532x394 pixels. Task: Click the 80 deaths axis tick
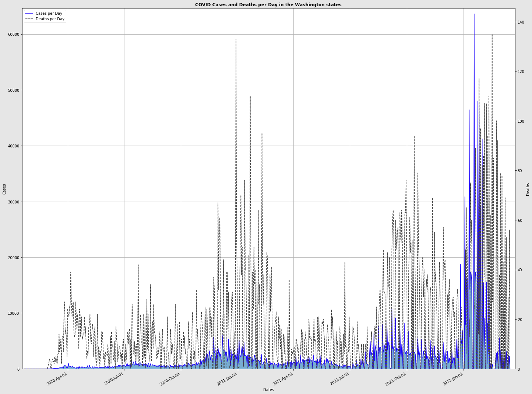[520, 171]
